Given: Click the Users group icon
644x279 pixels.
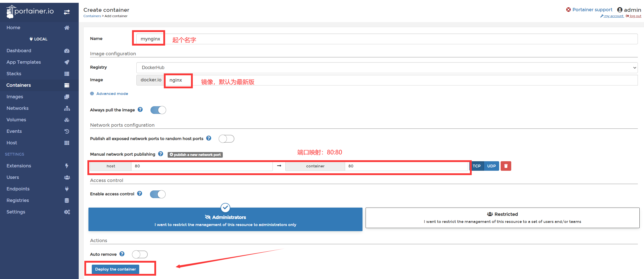Looking at the screenshot, I should pyautogui.click(x=67, y=177).
